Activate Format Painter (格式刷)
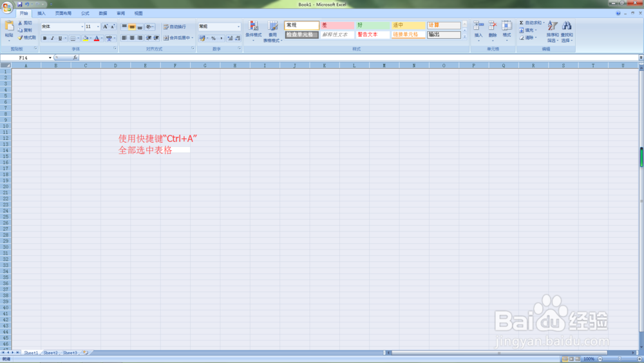644x363 pixels. pos(26,38)
